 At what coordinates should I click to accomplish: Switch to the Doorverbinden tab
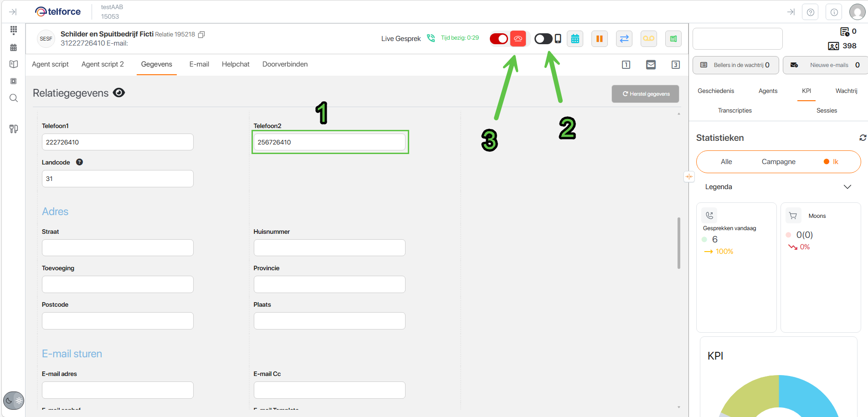(x=285, y=64)
